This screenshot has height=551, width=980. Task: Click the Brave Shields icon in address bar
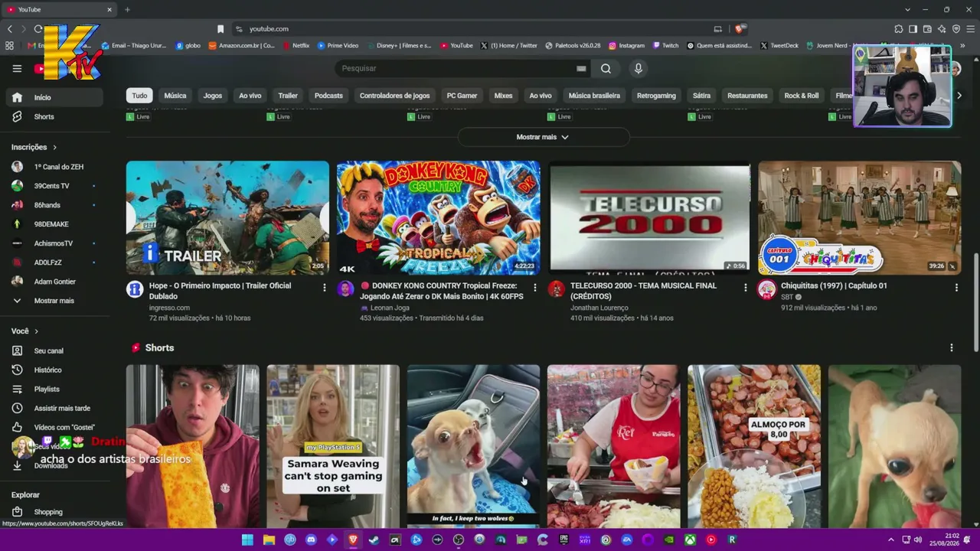[739, 29]
